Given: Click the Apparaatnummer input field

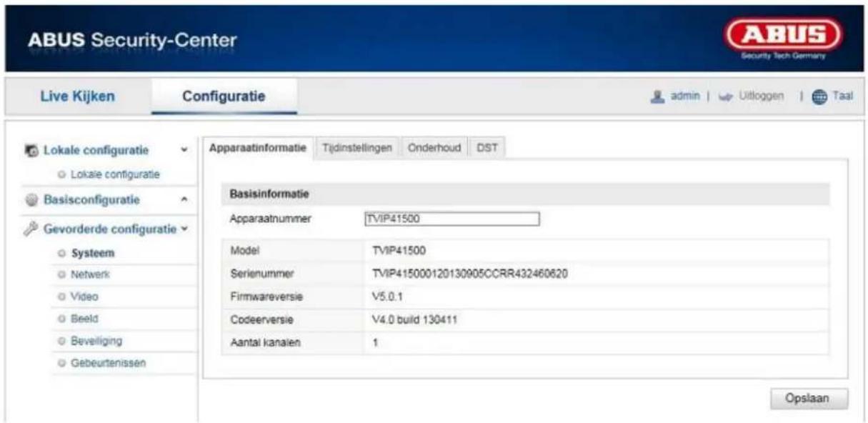Looking at the screenshot, I should coord(451,219).
